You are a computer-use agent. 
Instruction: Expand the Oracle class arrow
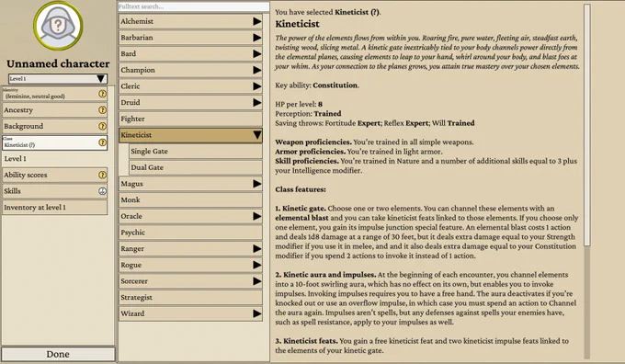pyautogui.click(x=257, y=216)
